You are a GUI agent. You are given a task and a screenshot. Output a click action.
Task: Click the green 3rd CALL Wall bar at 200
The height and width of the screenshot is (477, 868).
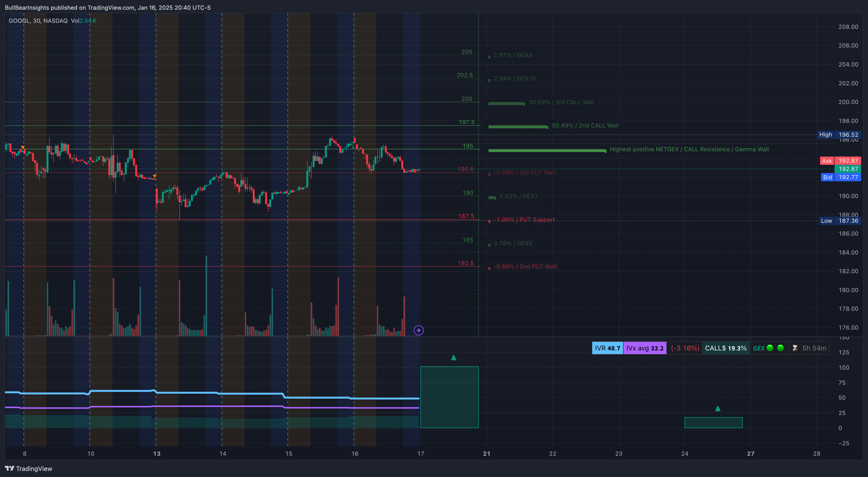coord(506,103)
